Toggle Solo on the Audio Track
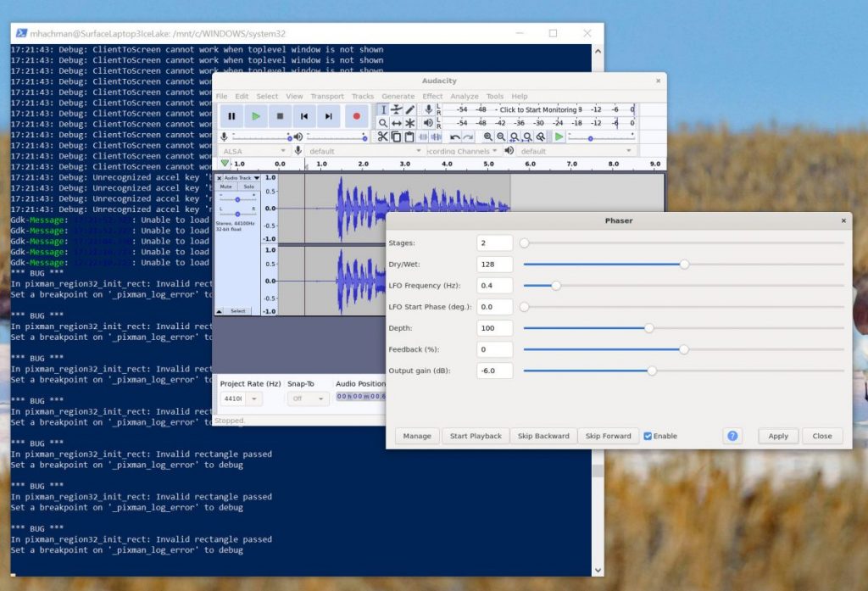 pyautogui.click(x=248, y=187)
